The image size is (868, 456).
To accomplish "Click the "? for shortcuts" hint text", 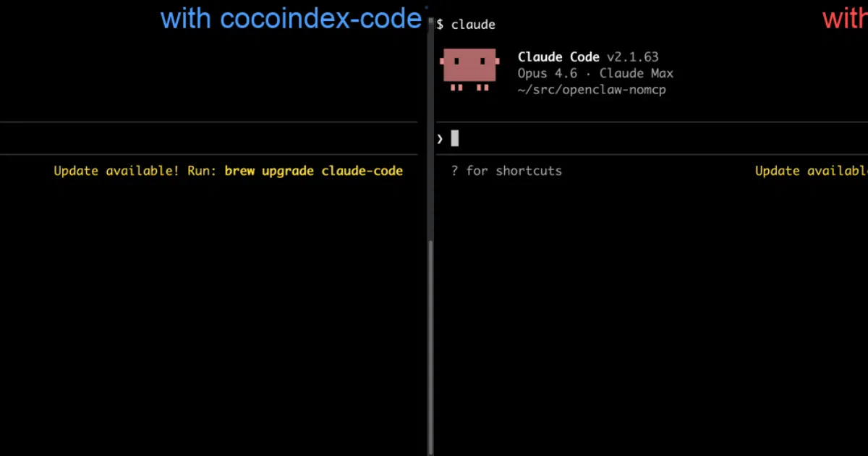I will 506,171.
